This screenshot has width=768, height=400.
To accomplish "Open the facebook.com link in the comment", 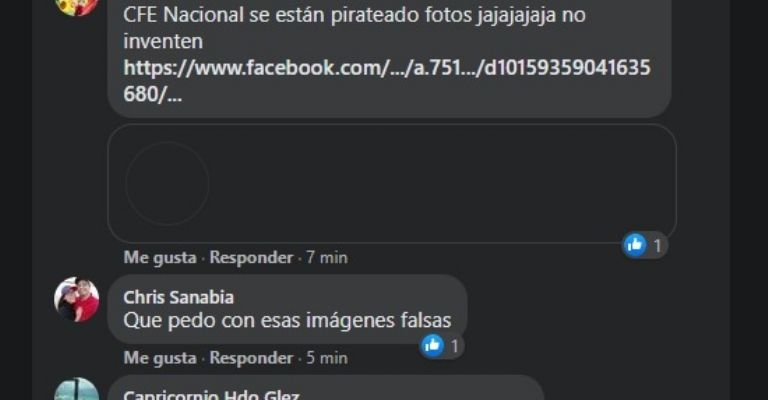I will [x=387, y=81].
